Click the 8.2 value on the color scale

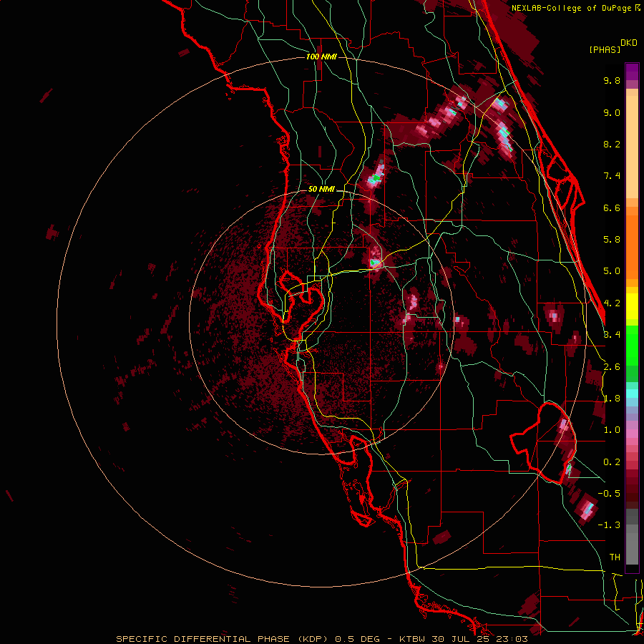612,145
